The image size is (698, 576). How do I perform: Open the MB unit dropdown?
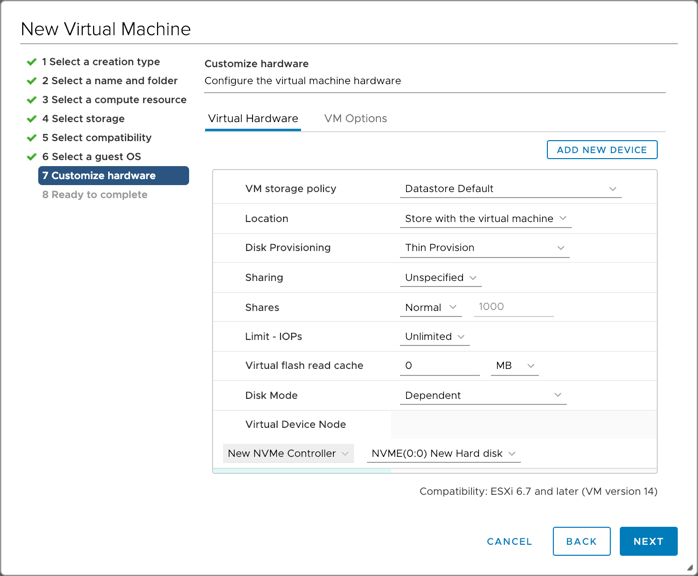tap(515, 366)
